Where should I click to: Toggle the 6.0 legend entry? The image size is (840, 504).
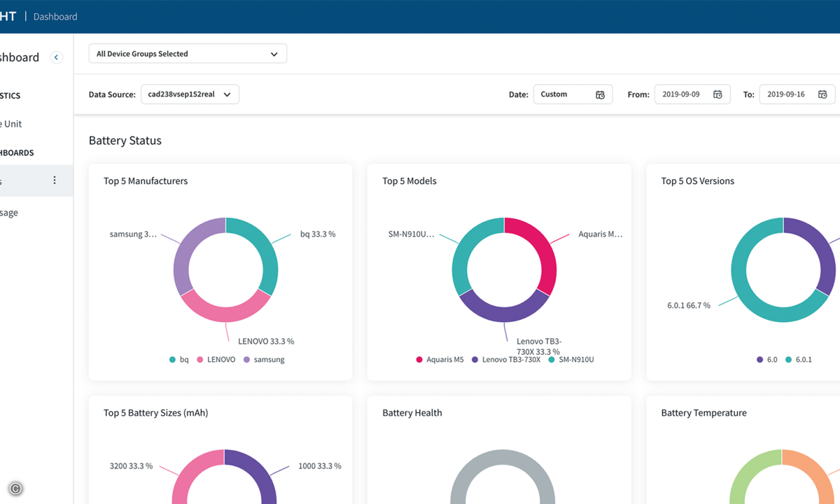(767, 360)
